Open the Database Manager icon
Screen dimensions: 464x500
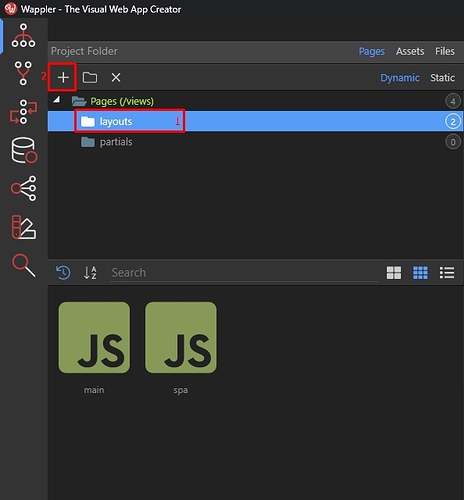click(x=24, y=150)
